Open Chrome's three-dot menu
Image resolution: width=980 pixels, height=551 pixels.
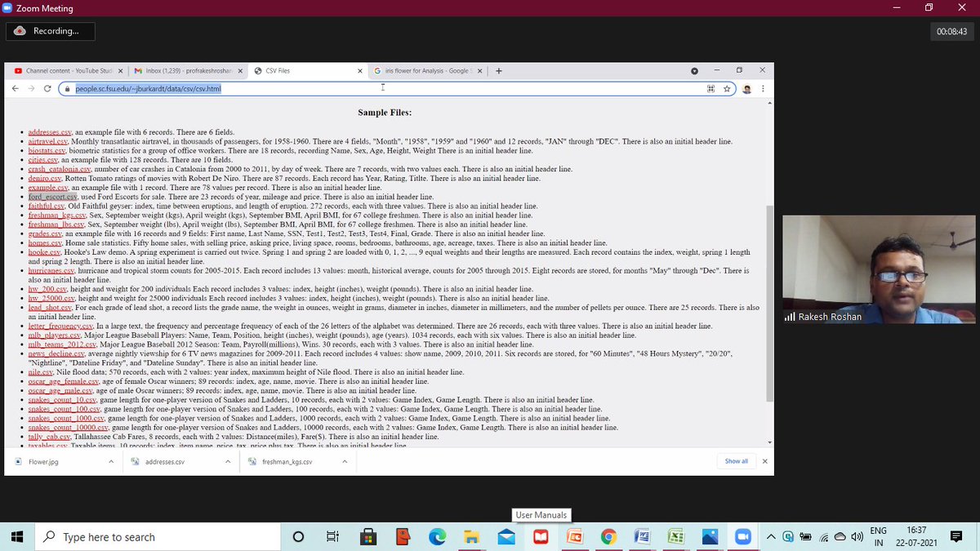coord(763,88)
